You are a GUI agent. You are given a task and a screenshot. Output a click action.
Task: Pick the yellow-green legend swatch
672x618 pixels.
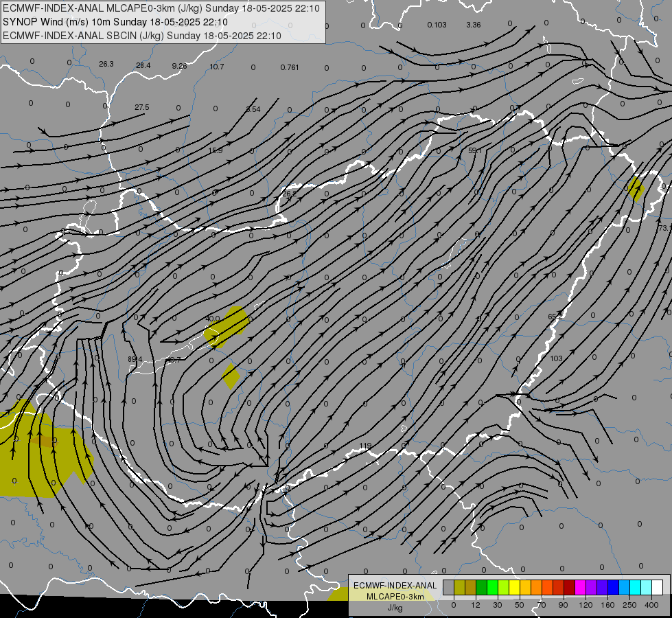click(x=504, y=588)
